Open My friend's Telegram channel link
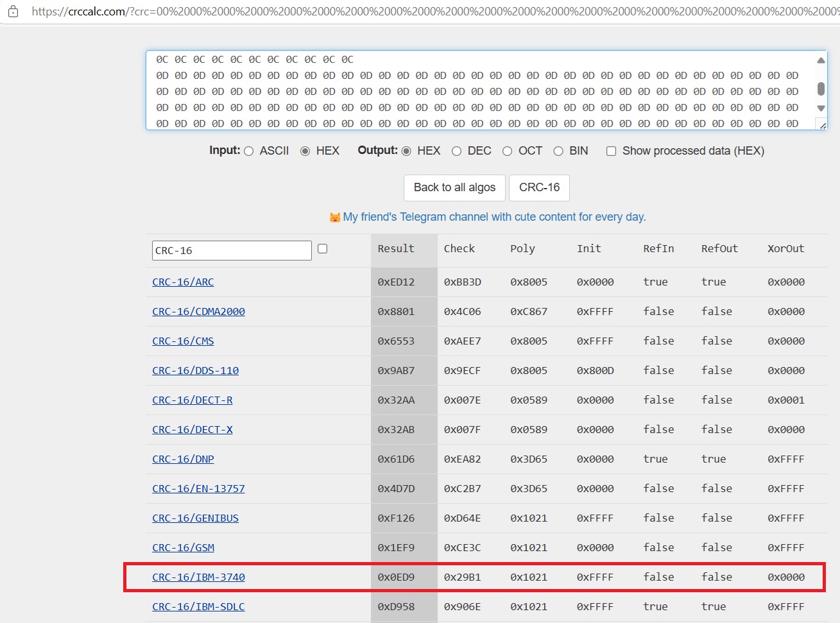The height and width of the screenshot is (623, 840). pos(494,217)
